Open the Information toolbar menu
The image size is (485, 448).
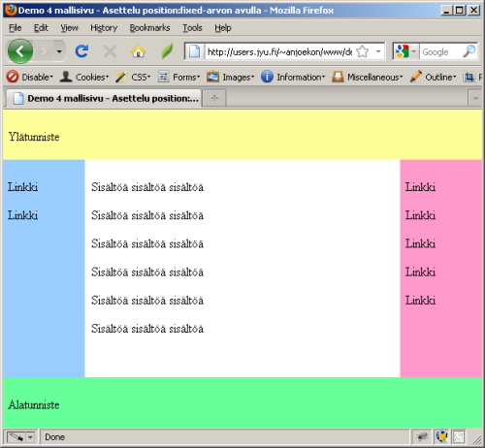293,77
